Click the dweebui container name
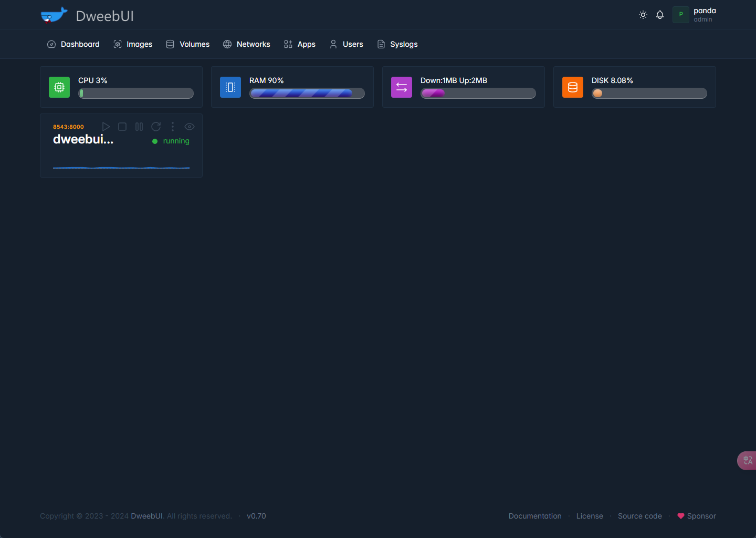756x538 pixels. pyautogui.click(x=83, y=139)
